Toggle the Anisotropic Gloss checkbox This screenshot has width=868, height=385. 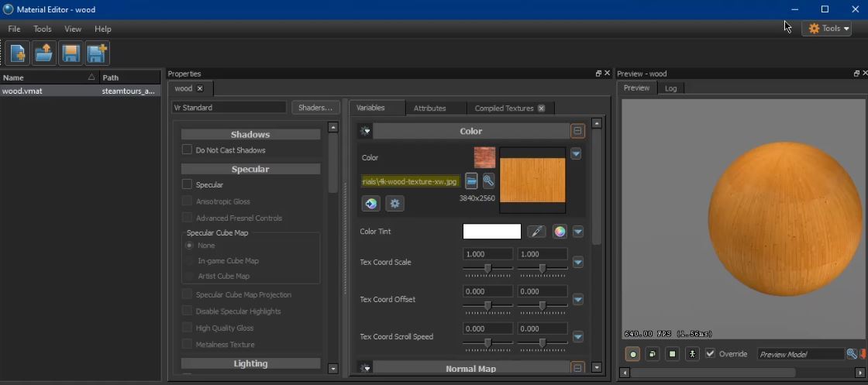[x=187, y=201]
